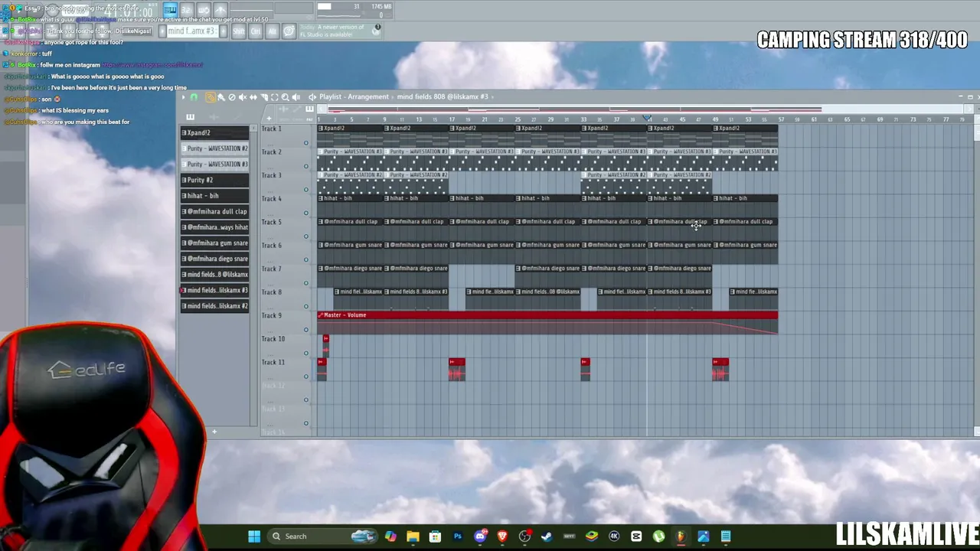Screen dimensions: 980x551
Task: Select the Paint brush tool in the Playlist toolbar
Action: (x=221, y=97)
